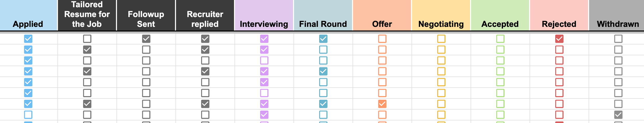Select the Offer header cell
This screenshot has height=123, width=644.
pos(382,16)
